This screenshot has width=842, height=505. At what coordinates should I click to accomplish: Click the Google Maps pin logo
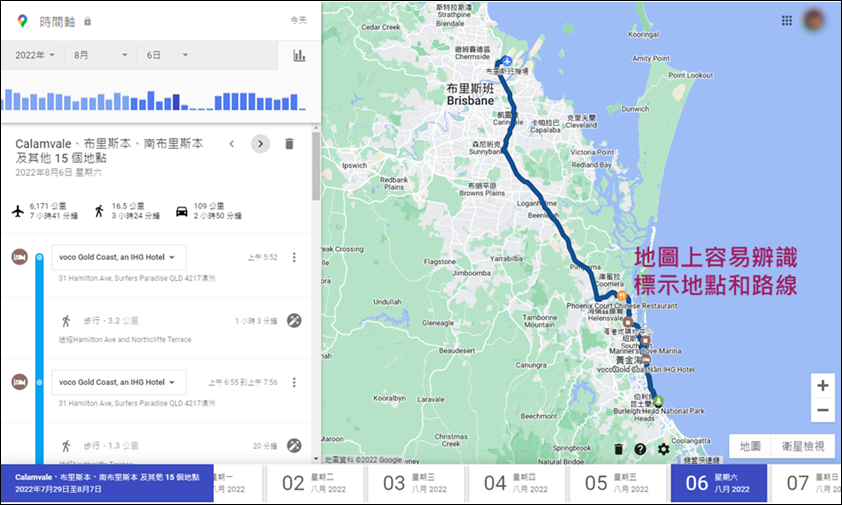click(22, 21)
